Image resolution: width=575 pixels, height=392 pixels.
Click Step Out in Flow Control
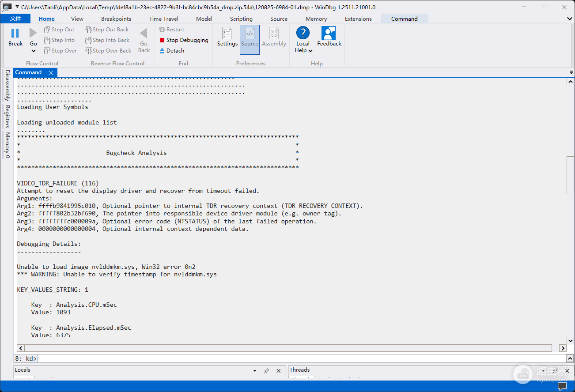click(59, 30)
